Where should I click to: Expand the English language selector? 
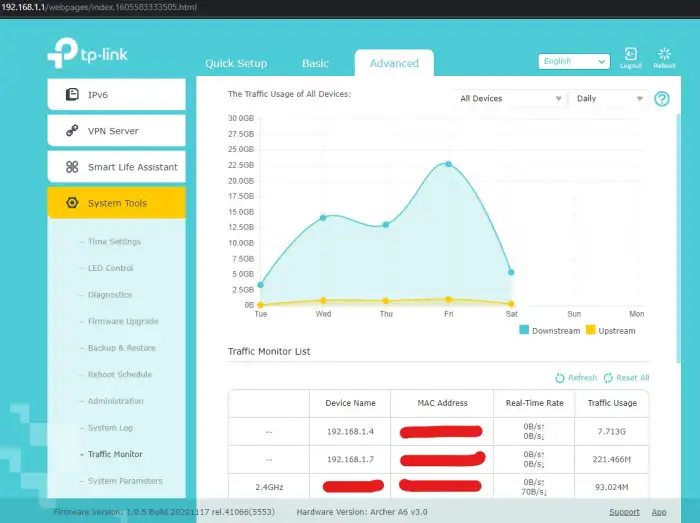(x=573, y=61)
